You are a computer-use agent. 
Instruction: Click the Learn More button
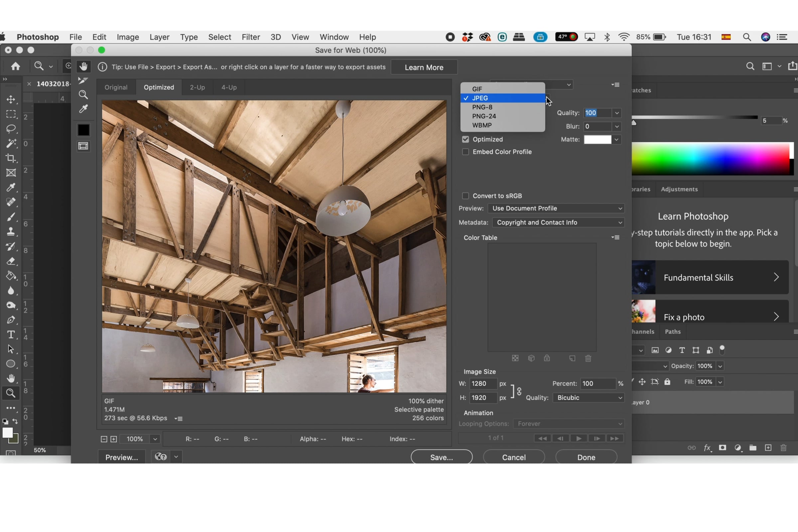click(x=424, y=67)
